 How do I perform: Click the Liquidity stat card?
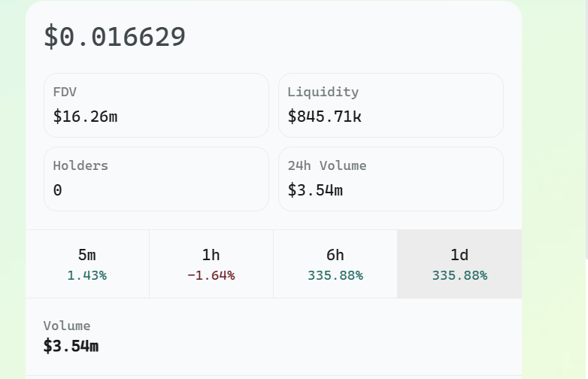click(391, 105)
